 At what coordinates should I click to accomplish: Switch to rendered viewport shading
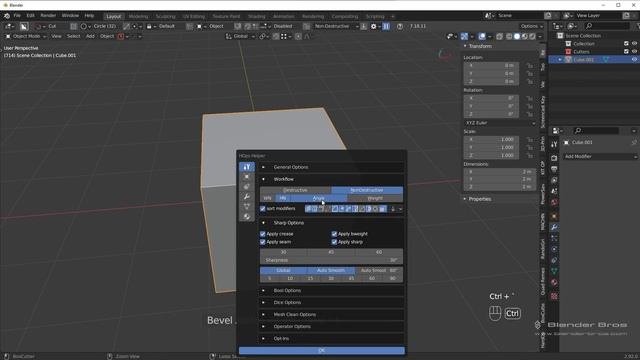coord(532,36)
